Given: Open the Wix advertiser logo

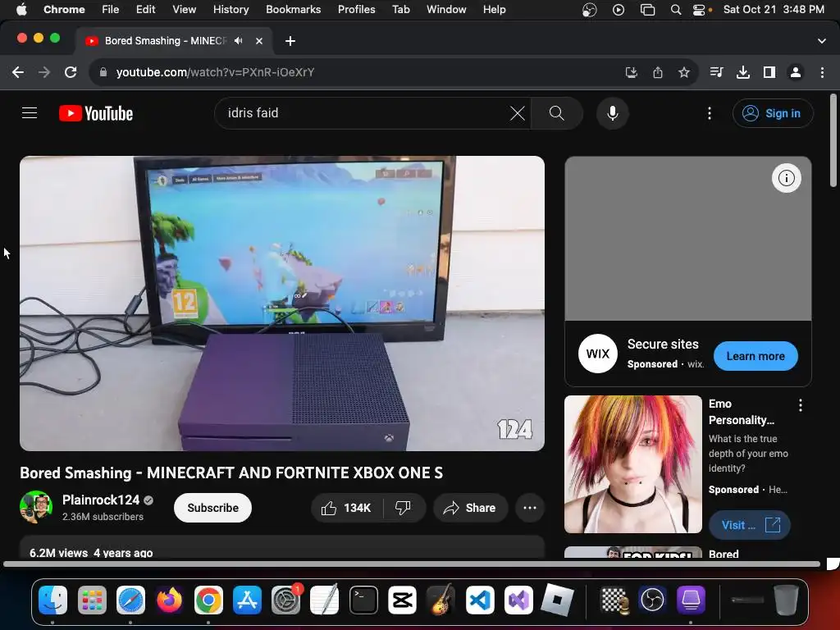Looking at the screenshot, I should tap(598, 354).
